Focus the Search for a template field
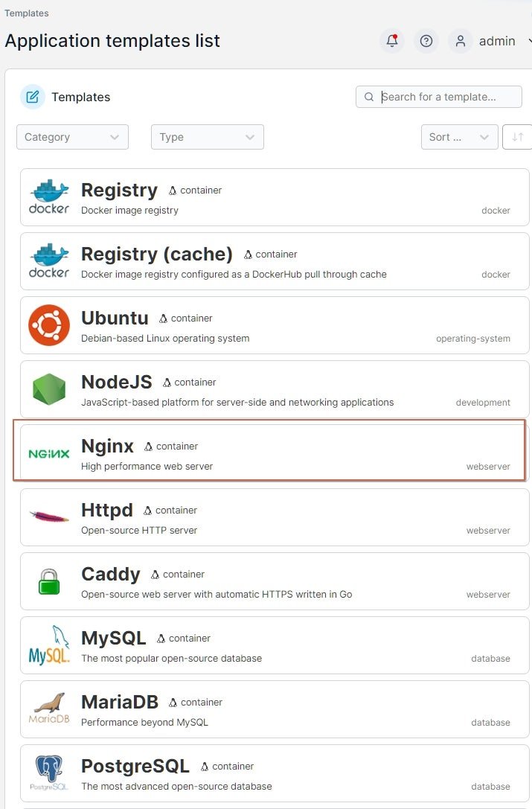 click(x=438, y=97)
